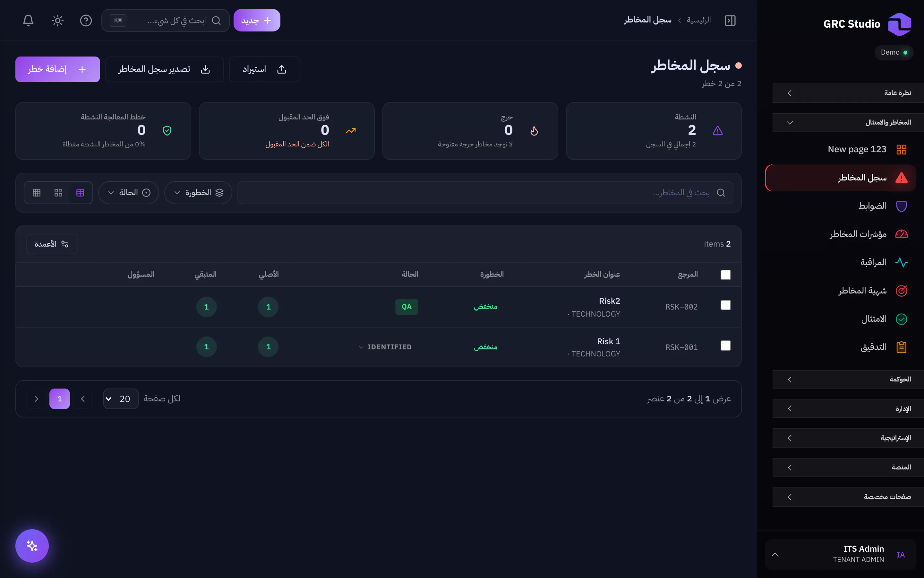Image resolution: width=924 pixels, height=578 pixels.
Task: Click إضافة خطر button
Action: coord(58,69)
